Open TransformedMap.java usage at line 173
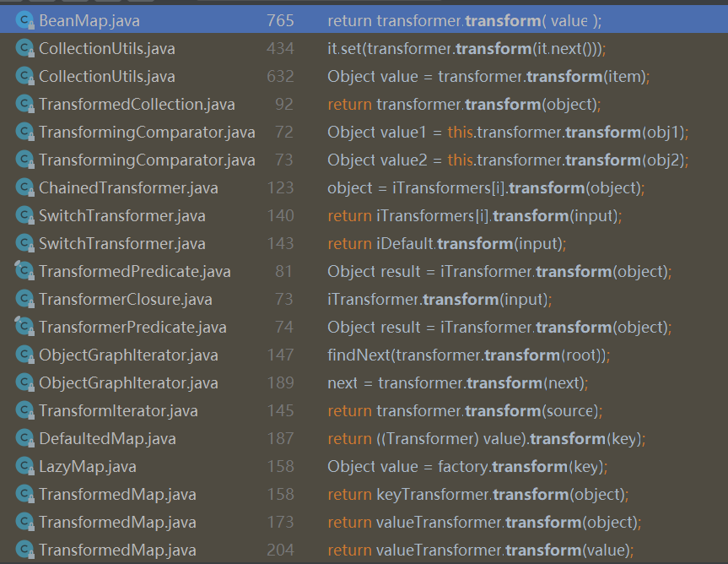This screenshot has height=564, width=728. pos(117,523)
